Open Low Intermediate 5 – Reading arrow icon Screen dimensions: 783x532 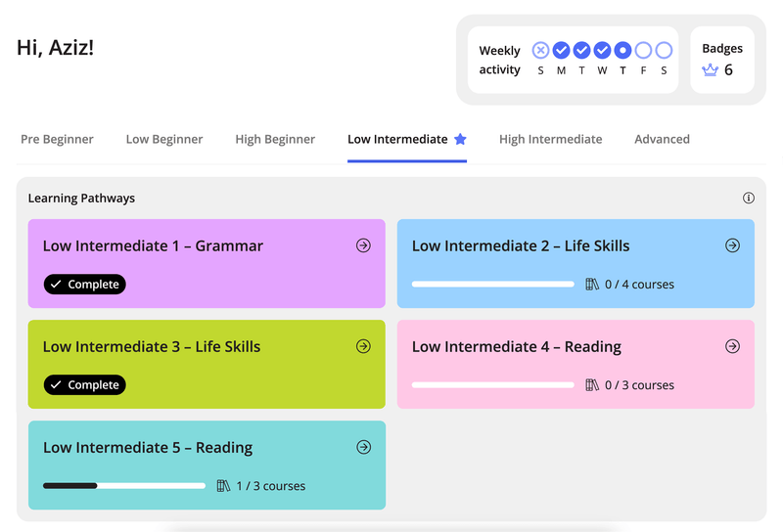coord(363,447)
